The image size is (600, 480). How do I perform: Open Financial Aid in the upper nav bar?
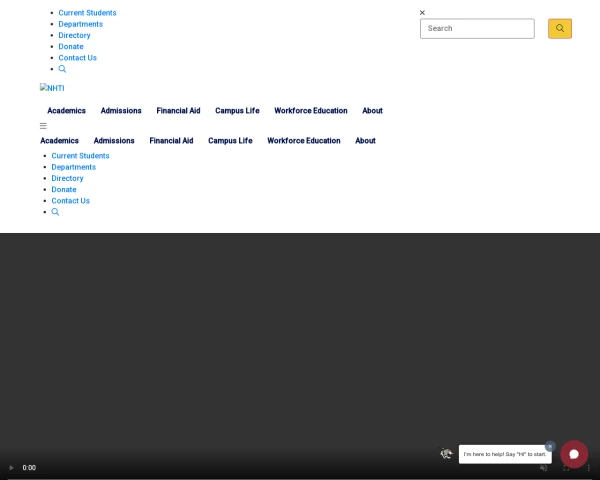[x=178, y=111]
